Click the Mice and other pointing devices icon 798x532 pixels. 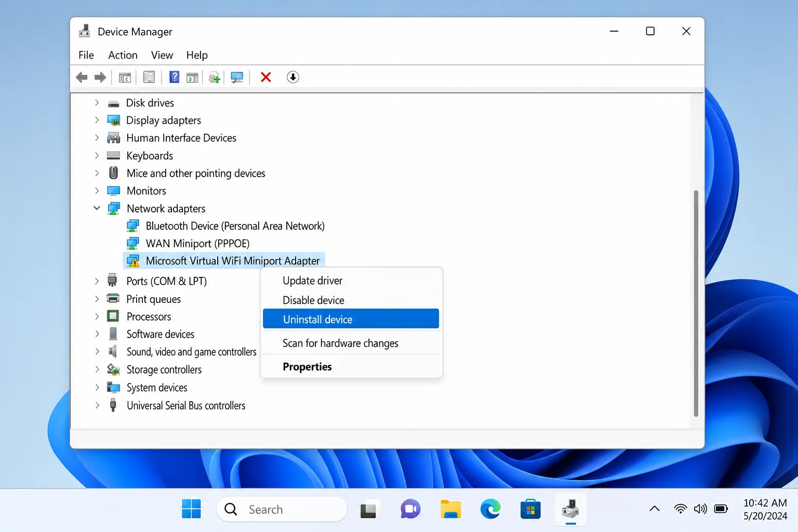[x=113, y=172]
